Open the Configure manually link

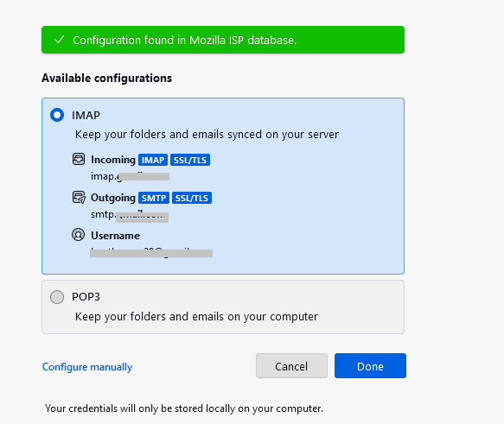[87, 366]
